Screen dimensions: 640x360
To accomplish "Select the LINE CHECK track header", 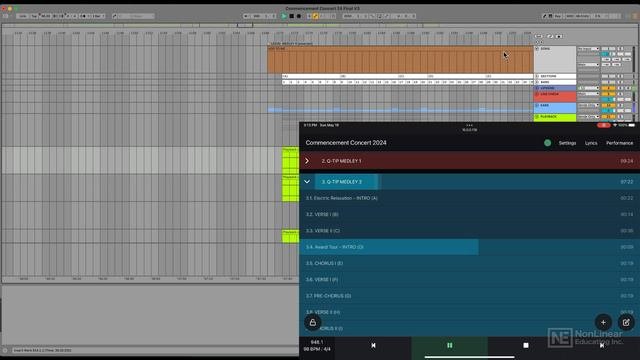I will (555, 97).
